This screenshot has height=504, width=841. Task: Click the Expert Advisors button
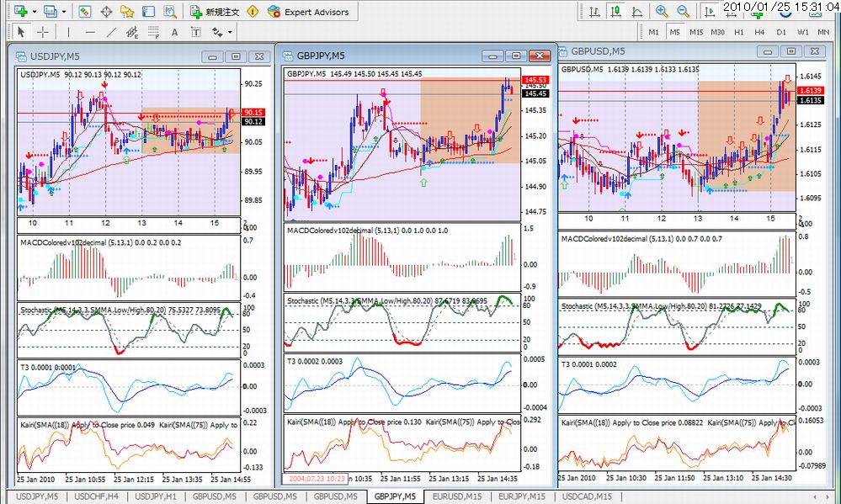pyautogui.click(x=308, y=11)
